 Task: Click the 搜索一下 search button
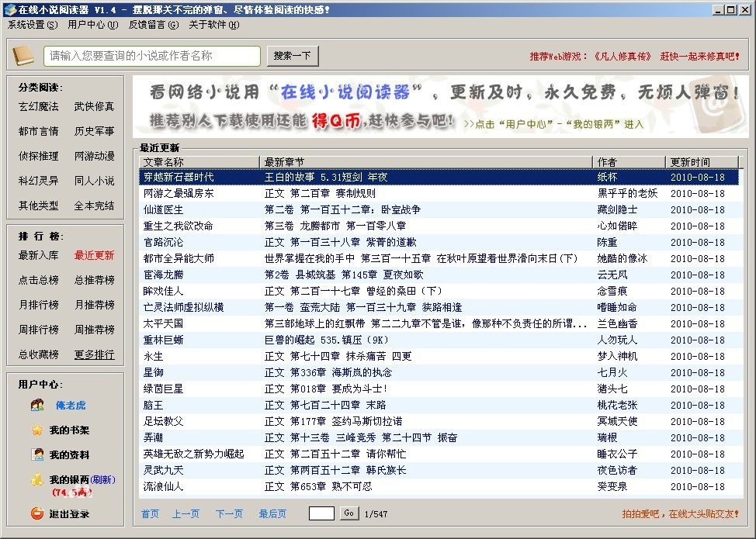(x=293, y=56)
